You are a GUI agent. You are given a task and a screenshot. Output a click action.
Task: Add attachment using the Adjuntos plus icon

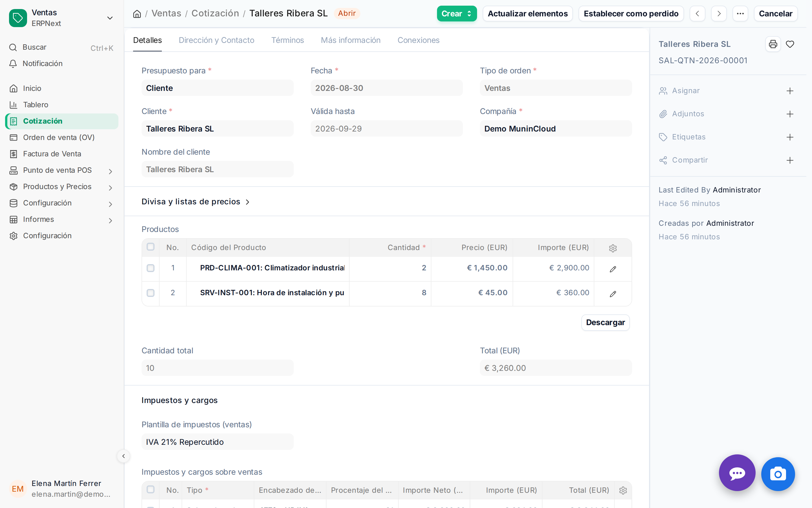tap(790, 114)
